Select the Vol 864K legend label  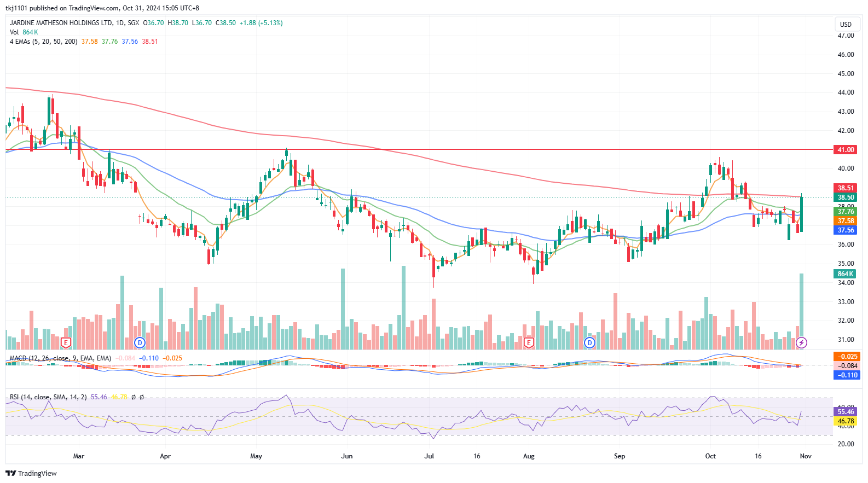pyautogui.click(x=24, y=32)
